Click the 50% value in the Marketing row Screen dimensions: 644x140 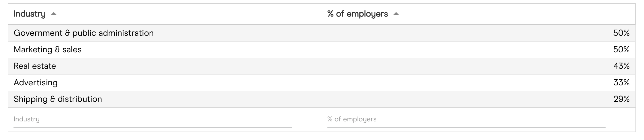pyautogui.click(x=621, y=50)
